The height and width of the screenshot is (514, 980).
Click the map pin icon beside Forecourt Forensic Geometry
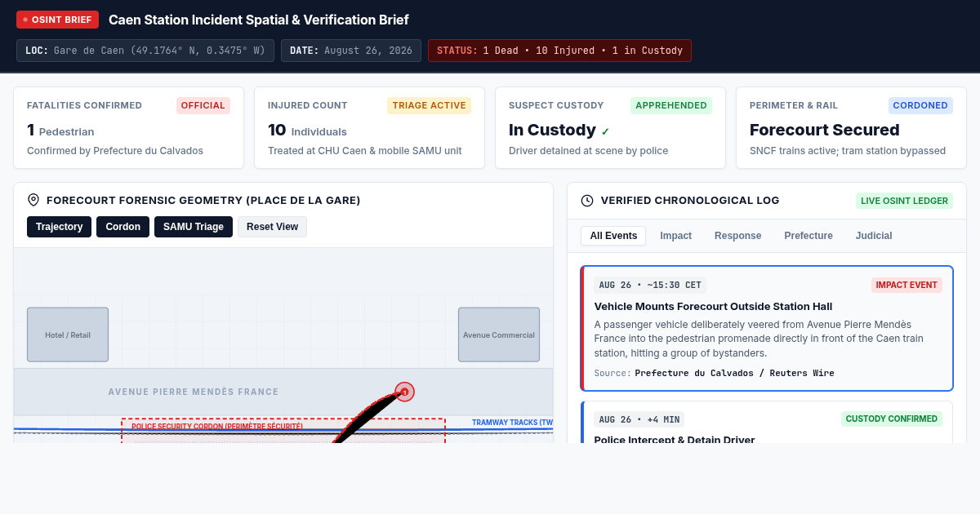click(33, 200)
